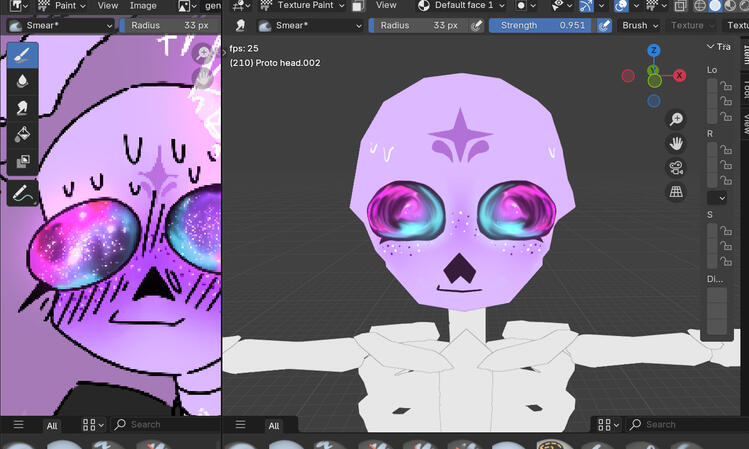The image size is (749, 449).
Task: Click the zoom magnifier in the image editor
Action: point(204,53)
